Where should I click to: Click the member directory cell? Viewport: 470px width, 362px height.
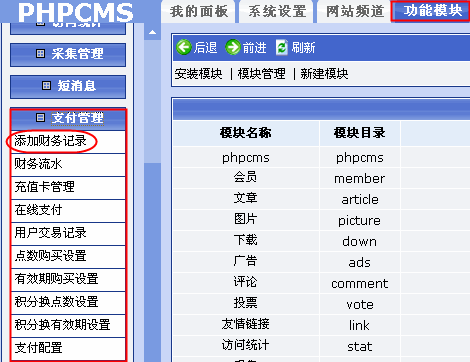pos(360,178)
